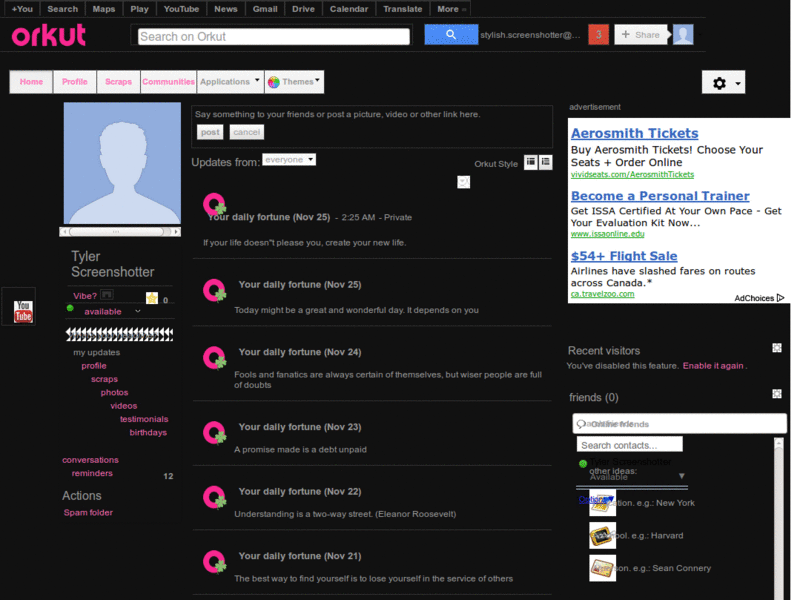Open the testimonials link
Screen dimensions: 800x600
click(144, 419)
